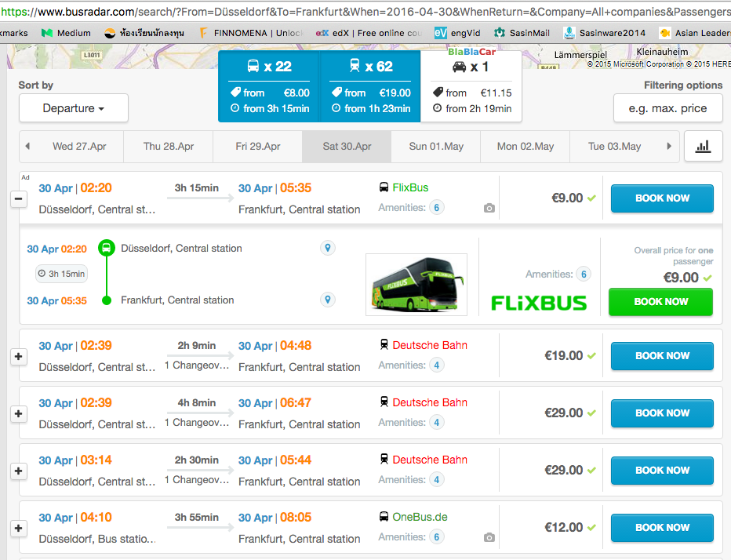Open the Thai-titled bookmark

tap(144, 33)
